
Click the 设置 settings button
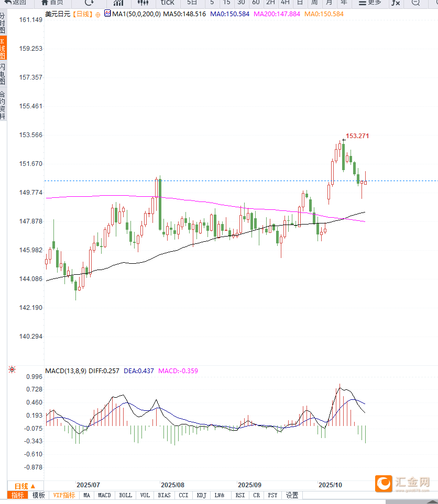tap(292, 495)
